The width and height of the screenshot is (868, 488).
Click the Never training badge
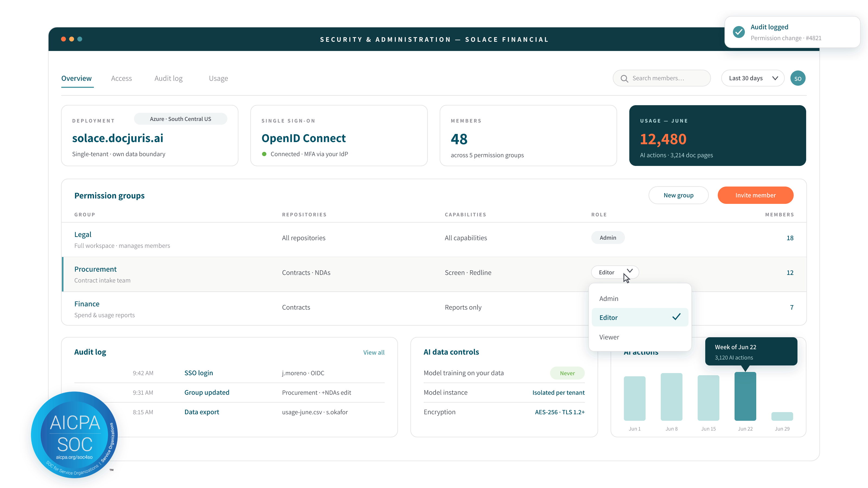coord(567,373)
